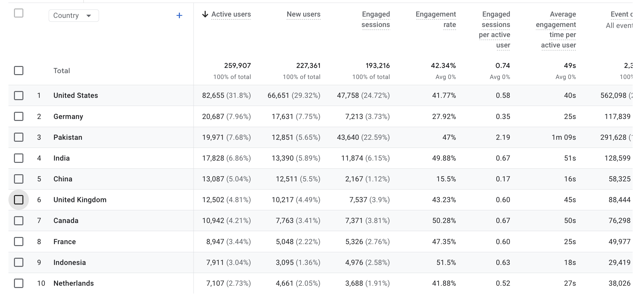644x301 pixels.
Task: Check the France row checkbox
Action: point(19,242)
